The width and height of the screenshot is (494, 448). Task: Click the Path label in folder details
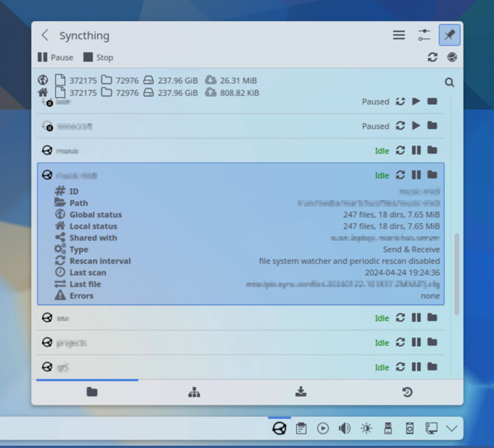79,203
